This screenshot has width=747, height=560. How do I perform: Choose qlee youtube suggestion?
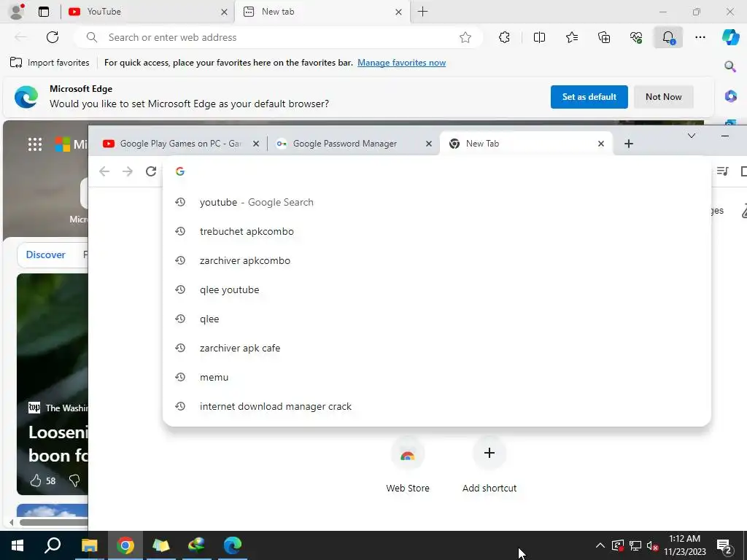437,290
